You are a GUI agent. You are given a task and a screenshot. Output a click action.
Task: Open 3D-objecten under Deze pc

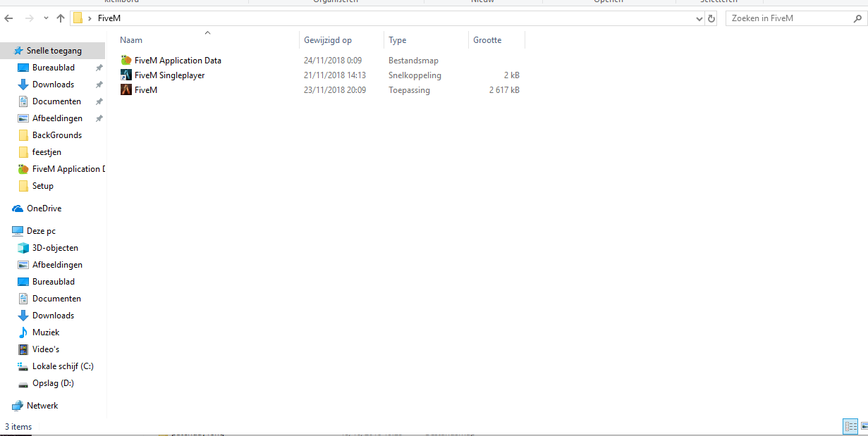click(54, 248)
